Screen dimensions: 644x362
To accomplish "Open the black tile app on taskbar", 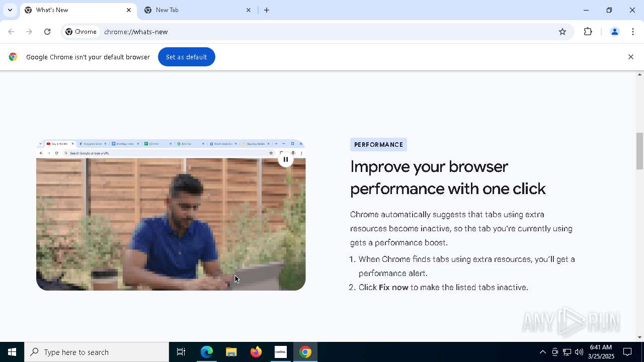I will click(281, 352).
